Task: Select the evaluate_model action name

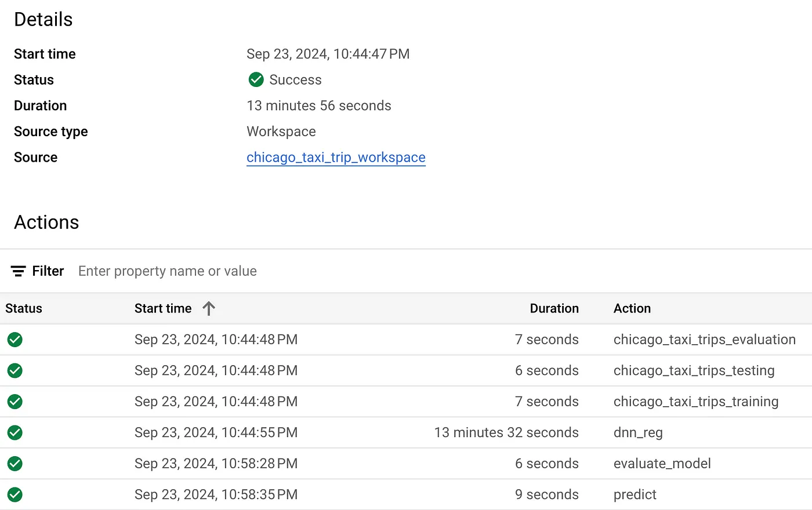Action: [662, 464]
